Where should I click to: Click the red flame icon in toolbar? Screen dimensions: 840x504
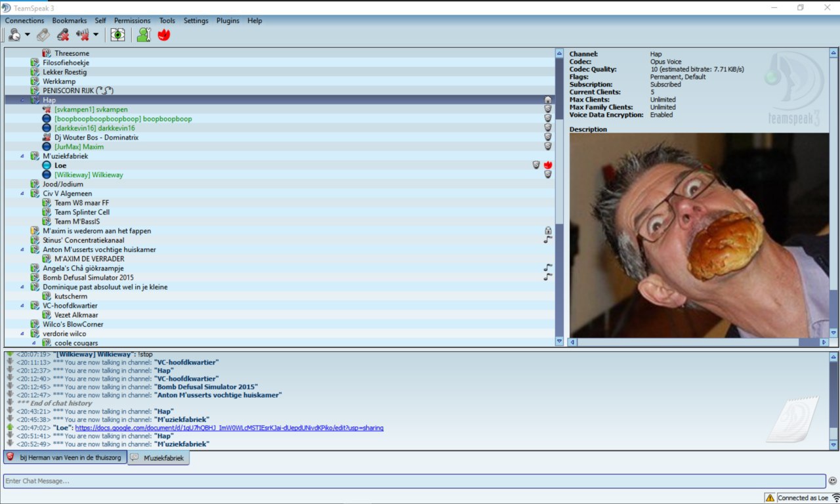click(x=163, y=35)
